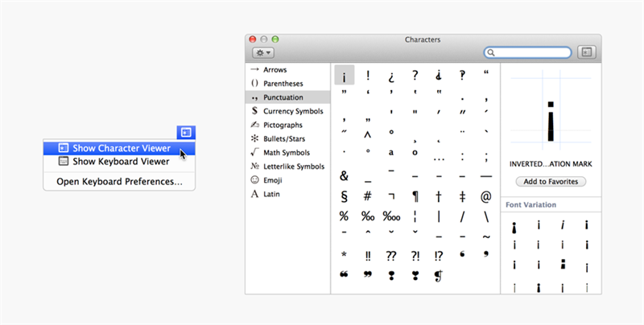Select the per mille ‰ character
Image resolution: width=644 pixels, height=325 pixels.
pyautogui.click(x=368, y=216)
